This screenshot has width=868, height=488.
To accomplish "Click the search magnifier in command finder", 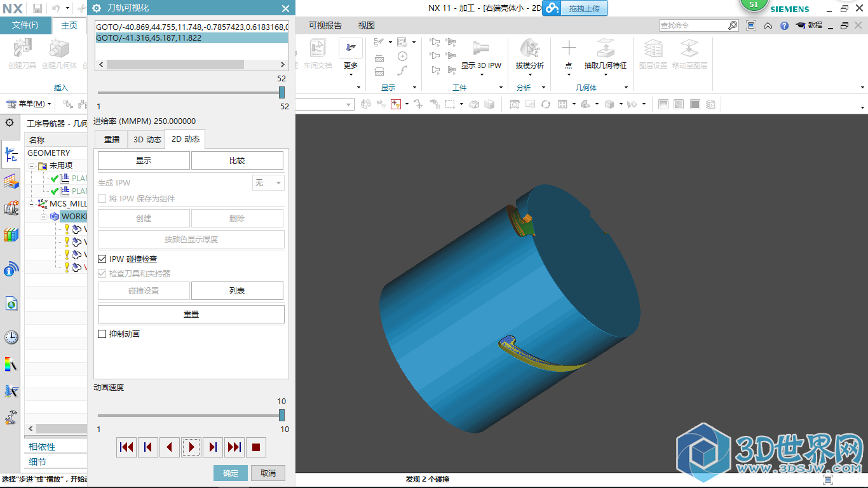I will pyautogui.click(x=733, y=25).
